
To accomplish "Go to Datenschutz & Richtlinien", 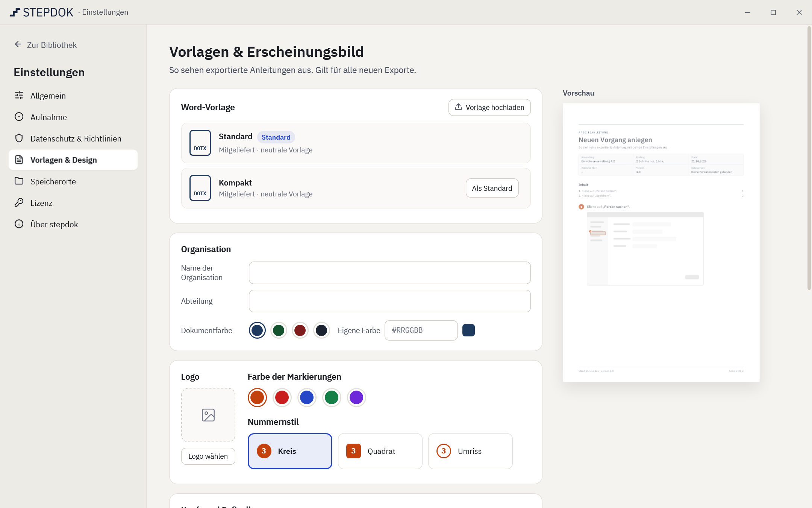I will (x=73, y=138).
